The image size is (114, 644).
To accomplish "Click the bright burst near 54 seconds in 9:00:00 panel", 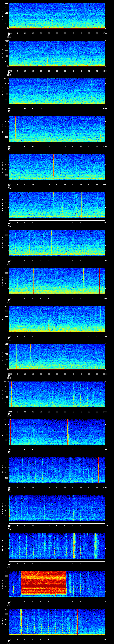I will tap(95, 546).
